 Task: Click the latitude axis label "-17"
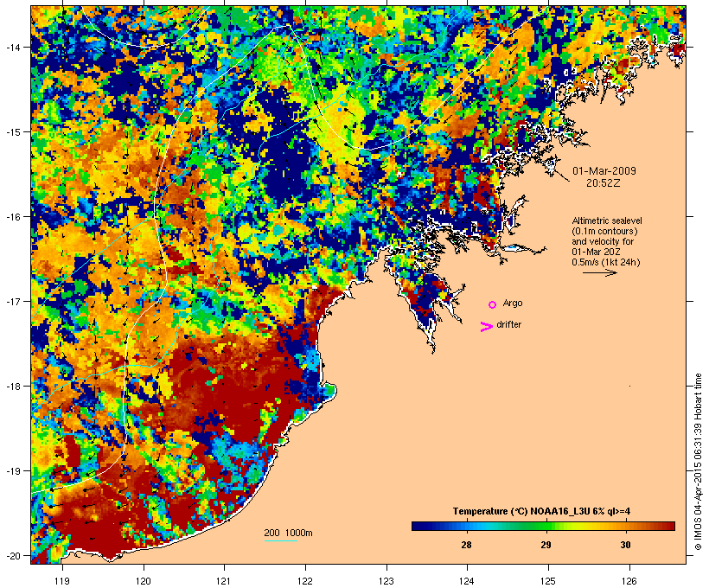point(13,301)
